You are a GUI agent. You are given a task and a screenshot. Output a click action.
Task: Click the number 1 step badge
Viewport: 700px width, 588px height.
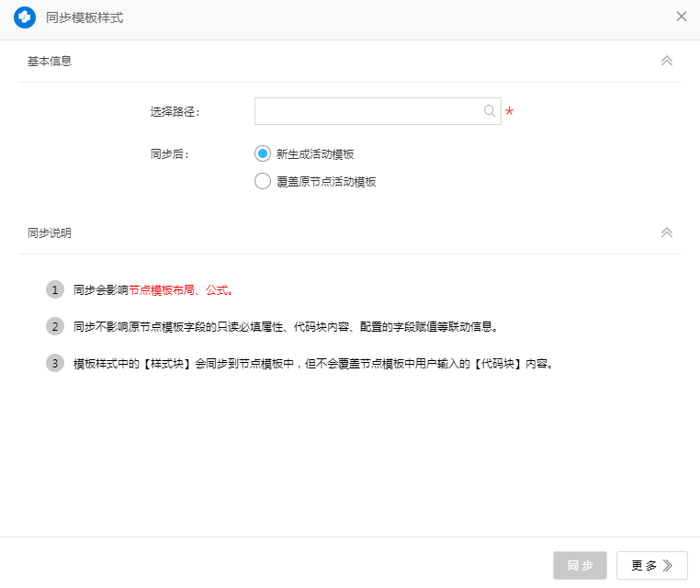coord(55,289)
